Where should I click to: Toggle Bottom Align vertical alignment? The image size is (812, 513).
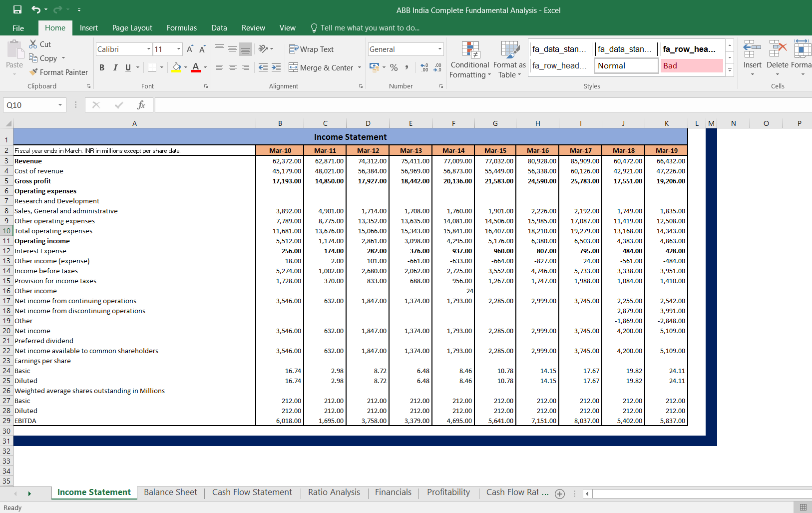click(246, 48)
